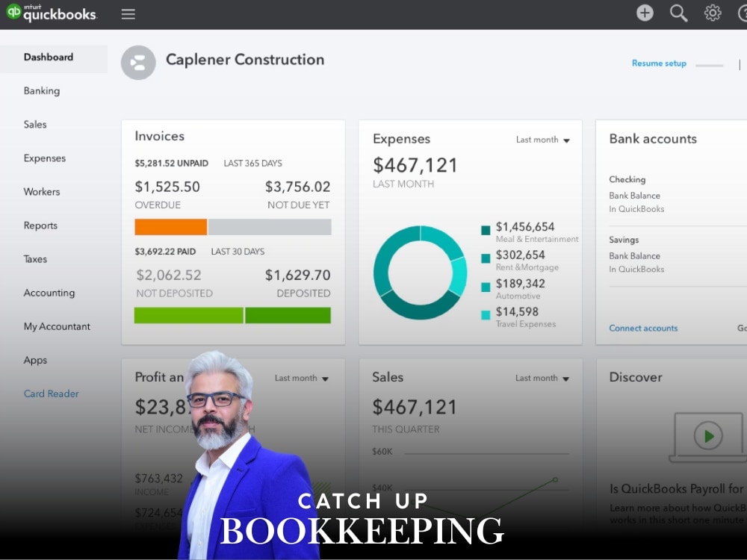Open Banking in sidebar
Image resolution: width=747 pixels, height=560 pixels.
42,91
